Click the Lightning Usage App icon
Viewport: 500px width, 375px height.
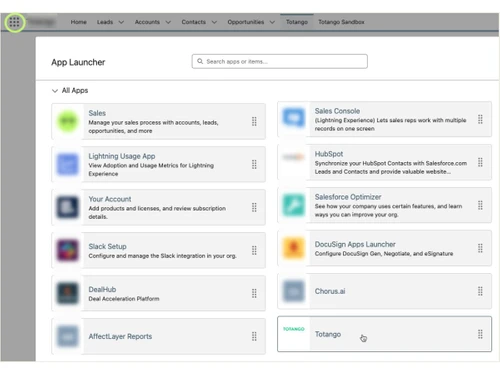click(68, 164)
